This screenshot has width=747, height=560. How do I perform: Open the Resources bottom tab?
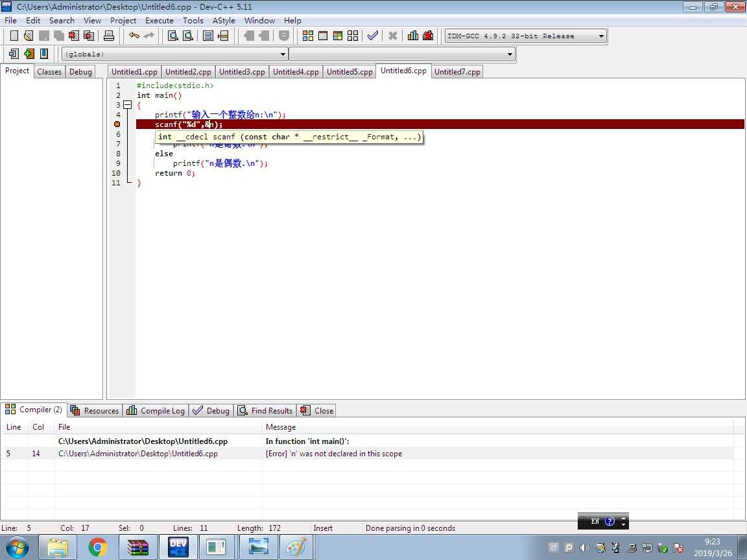(x=94, y=410)
